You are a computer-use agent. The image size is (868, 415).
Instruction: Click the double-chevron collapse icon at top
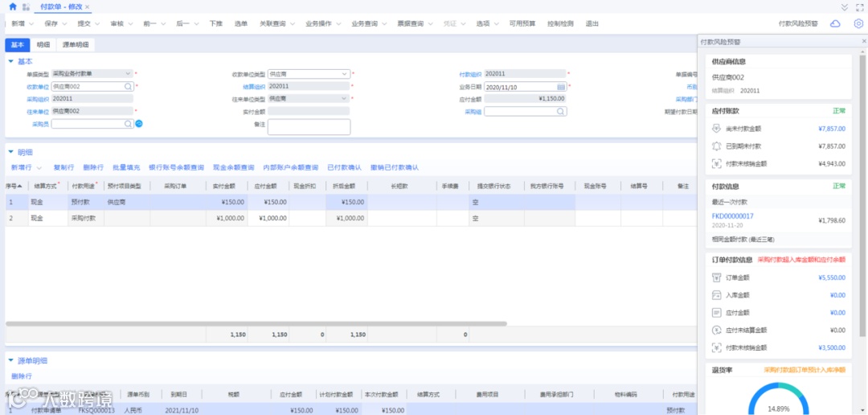844,7
